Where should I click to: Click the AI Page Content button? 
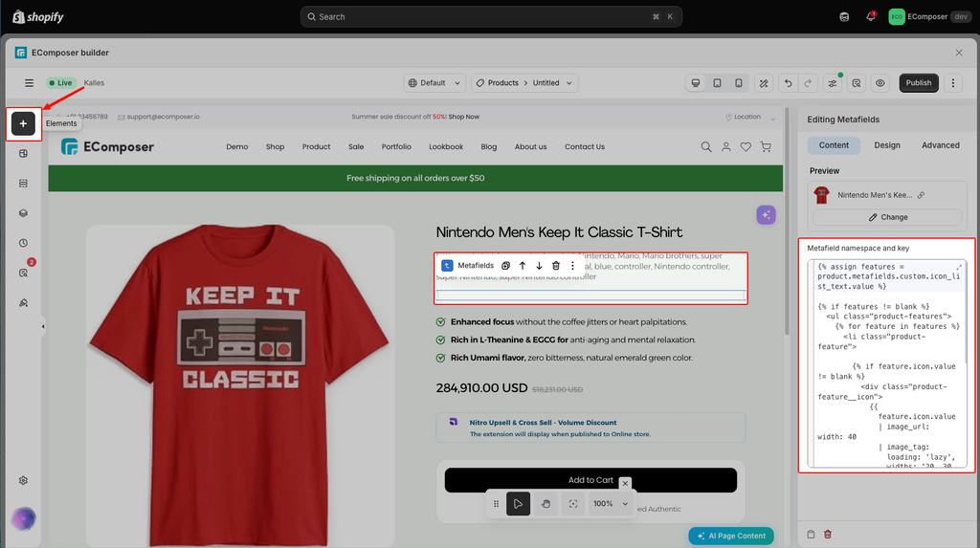click(730, 536)
